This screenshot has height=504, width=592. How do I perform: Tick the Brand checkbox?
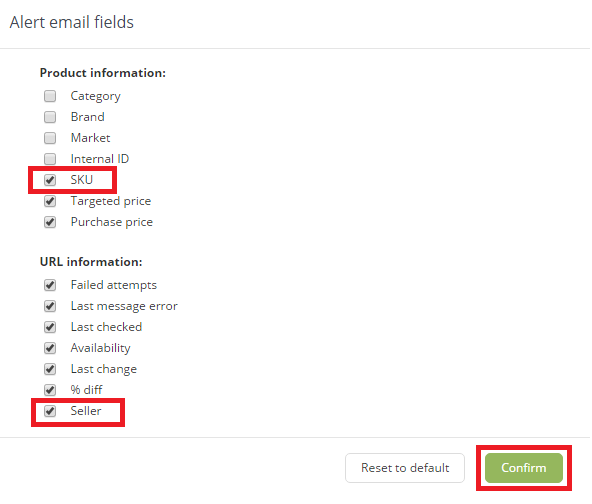[50, 117]
